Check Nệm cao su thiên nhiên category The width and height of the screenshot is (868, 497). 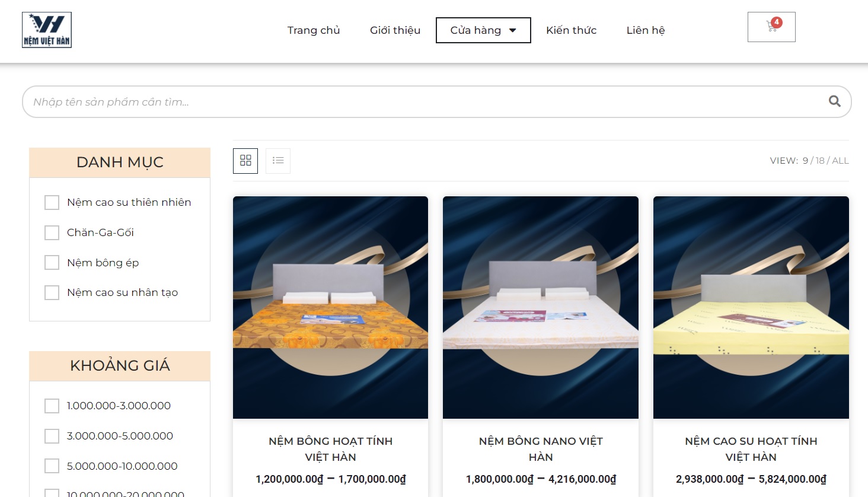[52, 202]
